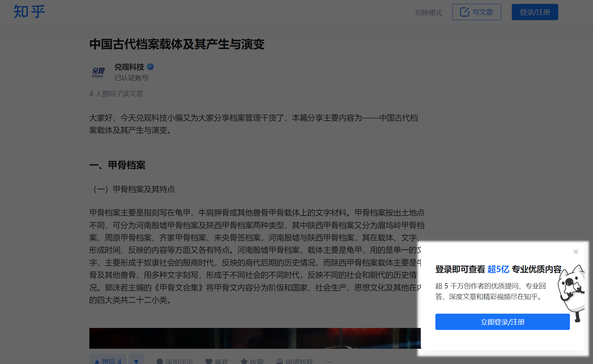Click the 兑观科技 author avatar

click(98, 72)
